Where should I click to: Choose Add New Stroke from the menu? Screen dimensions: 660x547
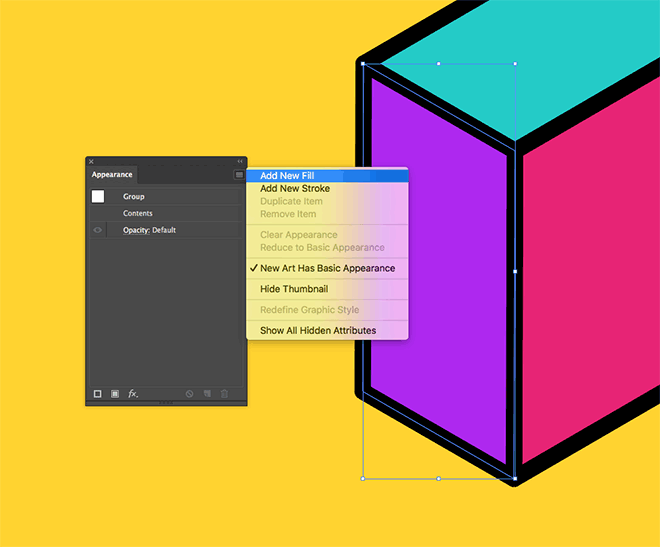294,189
